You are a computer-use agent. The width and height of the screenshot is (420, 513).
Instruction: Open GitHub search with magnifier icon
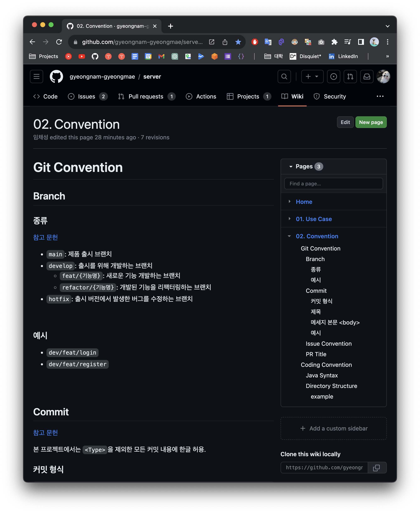pyautogui.click(x=284, y=77)
